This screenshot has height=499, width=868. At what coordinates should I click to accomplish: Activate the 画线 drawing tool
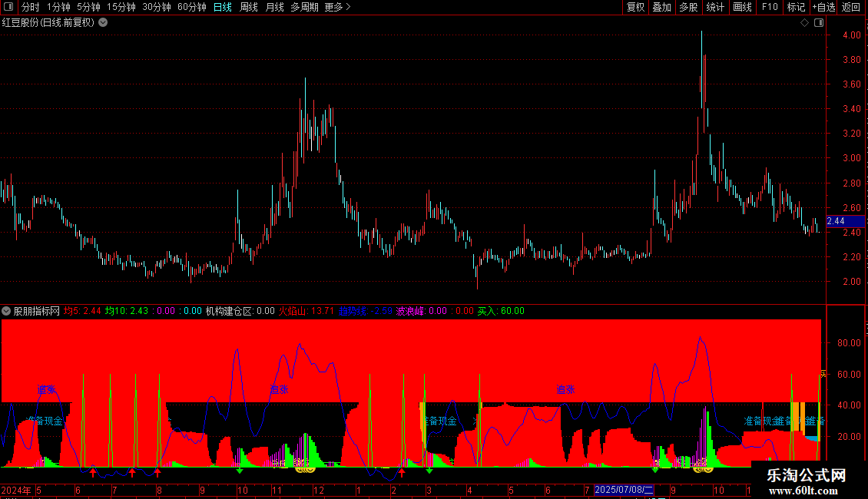pos(742,7)
